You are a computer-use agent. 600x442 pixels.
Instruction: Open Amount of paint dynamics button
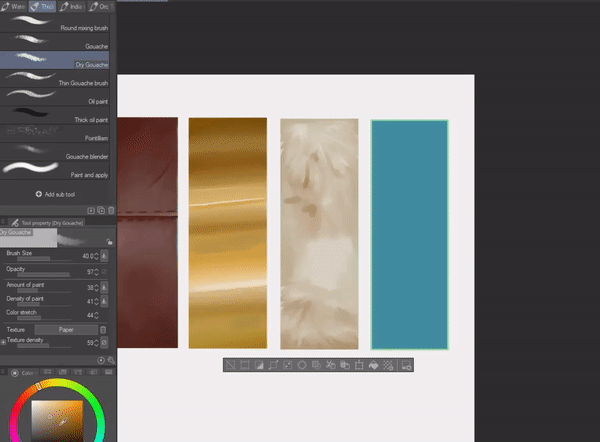coord(104,287)
